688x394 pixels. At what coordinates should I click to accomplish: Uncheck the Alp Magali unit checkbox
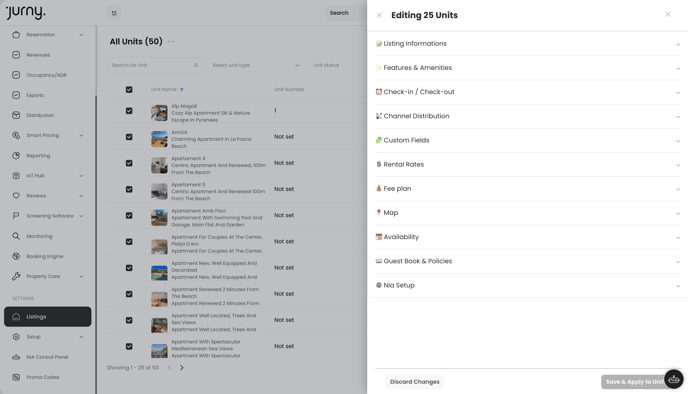pos(129,111)
